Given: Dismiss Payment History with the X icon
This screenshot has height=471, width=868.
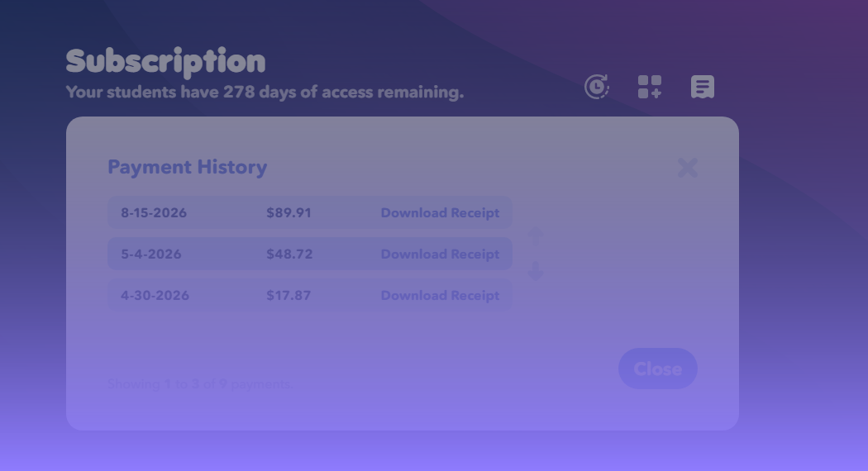Looking at the screenshot, I should click(x=688, y=168).
